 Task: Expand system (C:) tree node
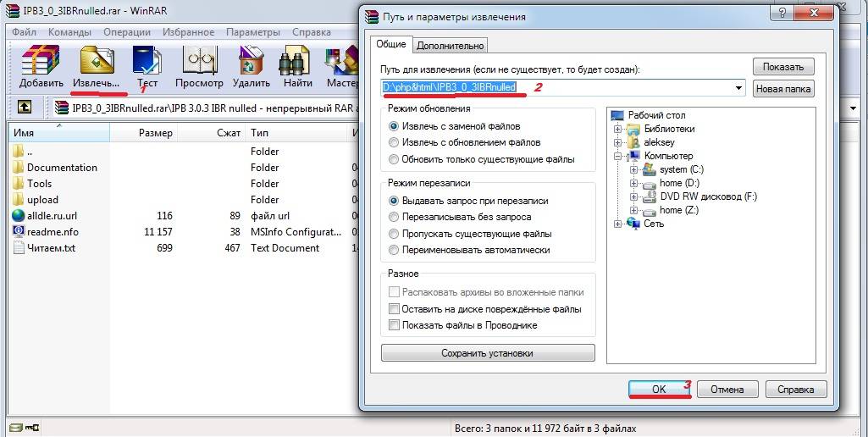634,169
